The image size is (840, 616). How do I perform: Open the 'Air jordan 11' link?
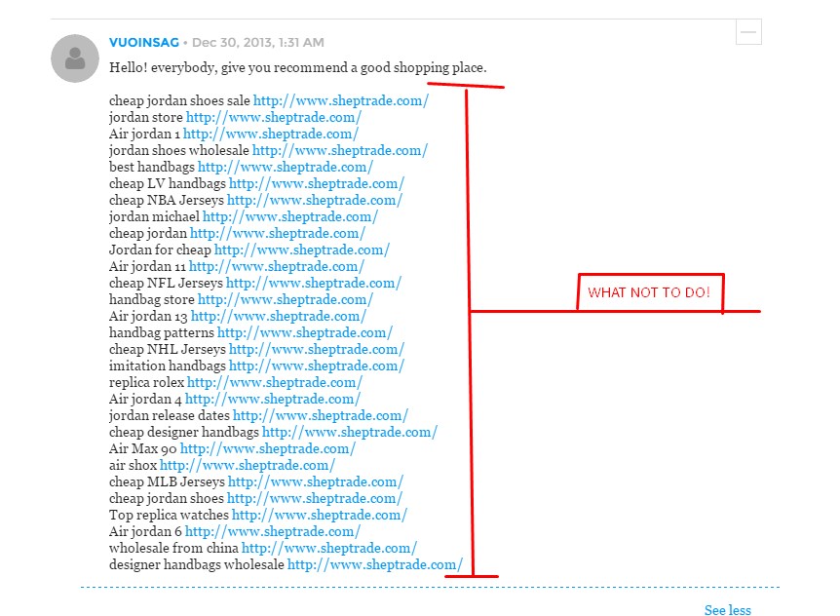(x=277, y=267)
